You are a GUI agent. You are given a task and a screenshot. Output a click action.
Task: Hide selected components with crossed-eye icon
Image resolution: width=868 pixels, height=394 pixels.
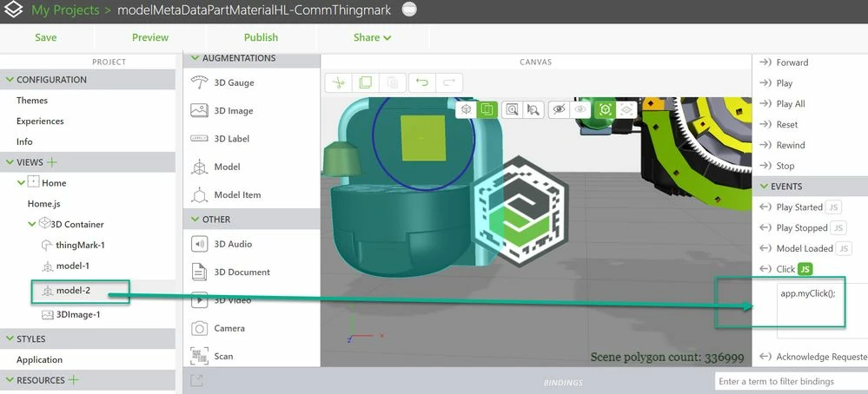(559, 109)
